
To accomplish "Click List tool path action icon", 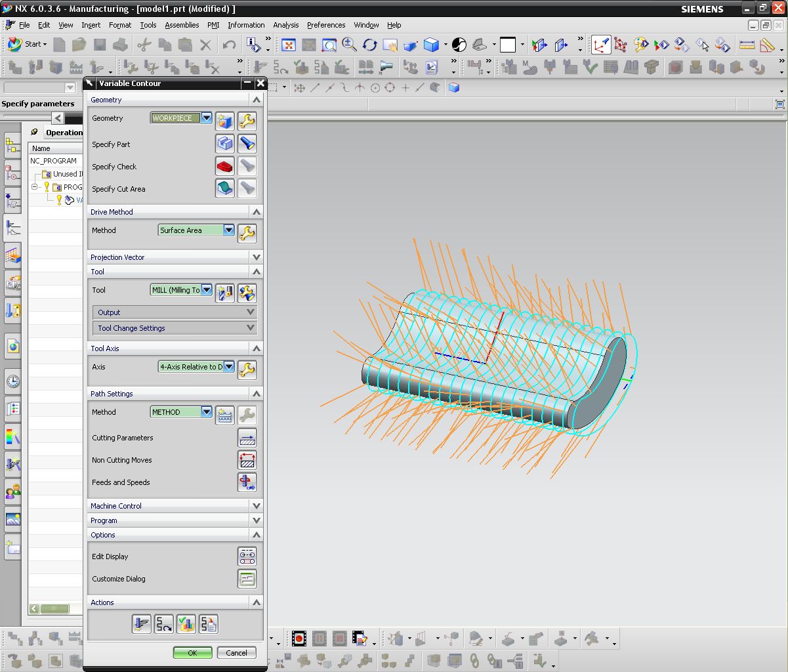I will tap(209, 624).
